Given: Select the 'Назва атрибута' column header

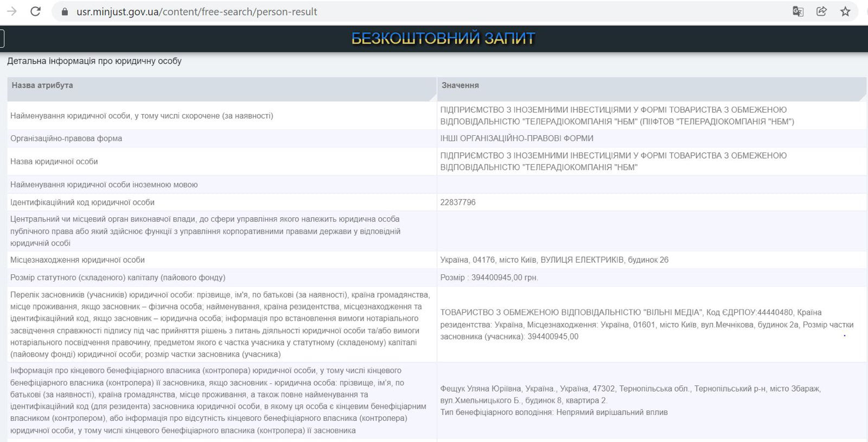Looking at the screenshot, I should 42,85.
